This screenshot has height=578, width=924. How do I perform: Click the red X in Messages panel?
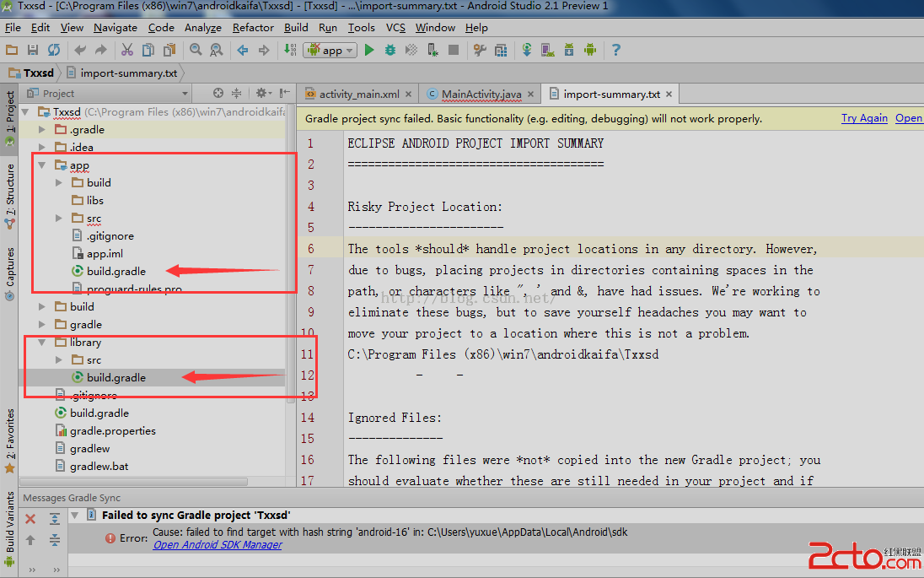(30, 519)
